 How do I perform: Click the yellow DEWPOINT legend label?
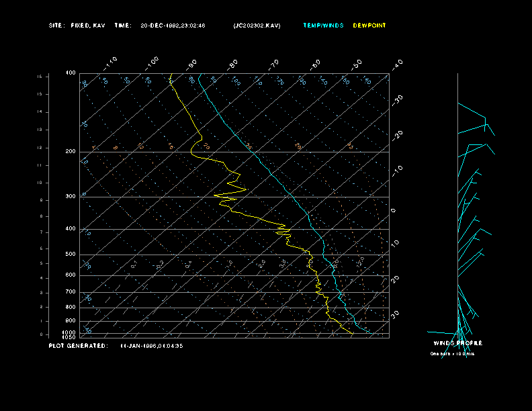[x=369, y=26]
